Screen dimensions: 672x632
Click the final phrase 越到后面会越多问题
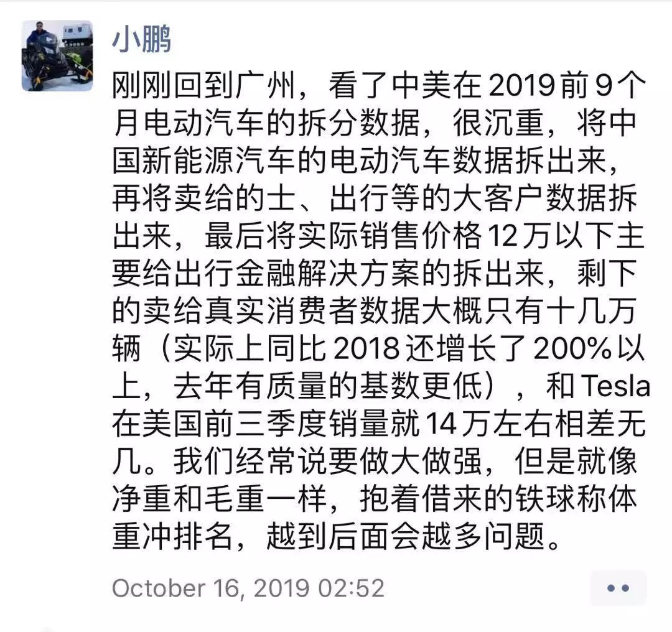coord(406,536)
